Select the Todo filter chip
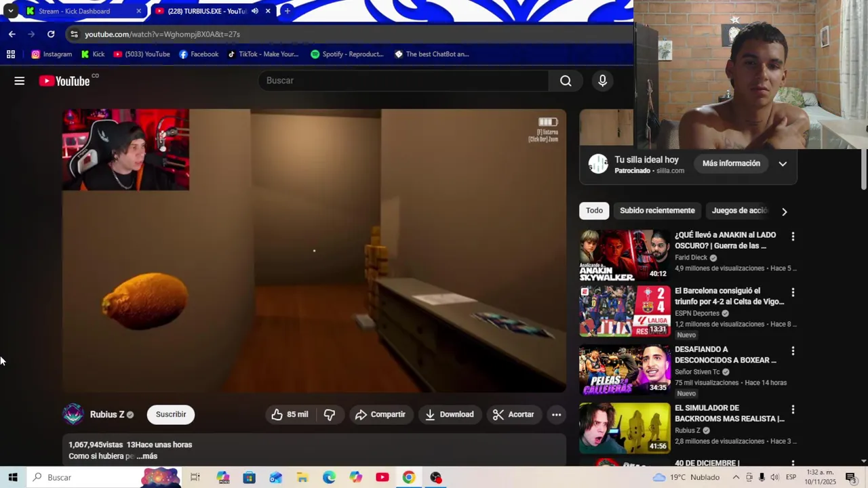 594,211
